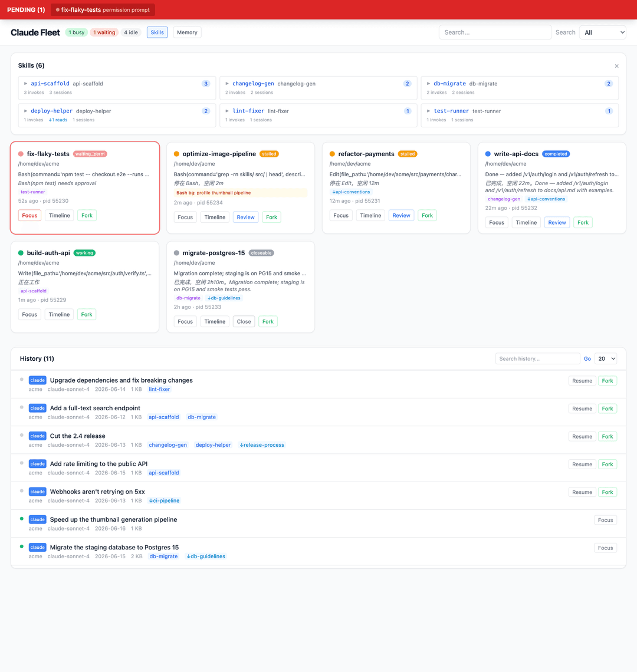Click the green dot beside Migrate the staging database
Image resolution: width=637 pixels, height=672 pixels.
[21, 546]
